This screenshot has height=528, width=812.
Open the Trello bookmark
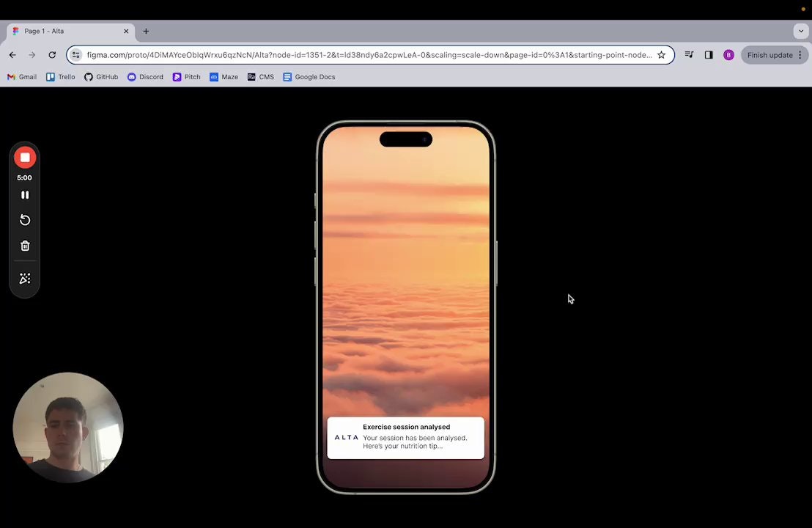coord(61,77)
